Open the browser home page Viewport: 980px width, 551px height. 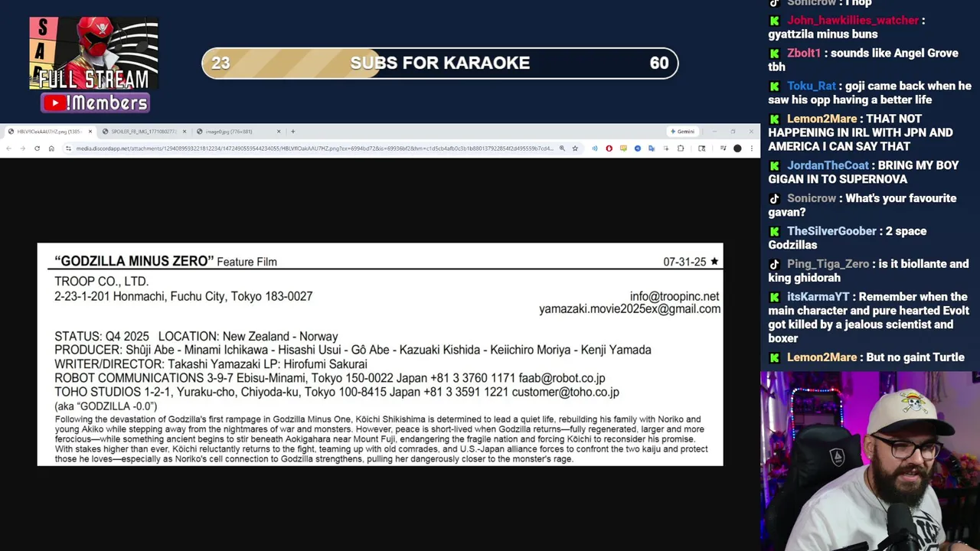pyautogui.click(x=51, y=148)
